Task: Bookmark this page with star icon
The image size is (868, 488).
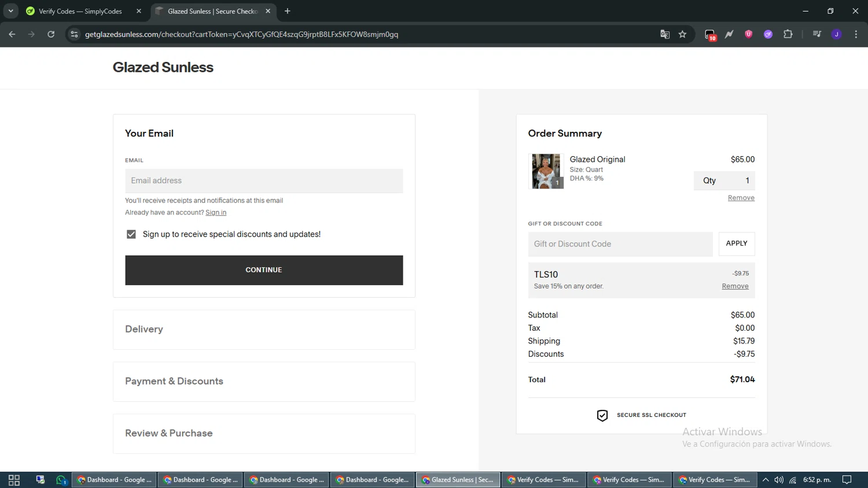Action: click(x=683, y=34)
